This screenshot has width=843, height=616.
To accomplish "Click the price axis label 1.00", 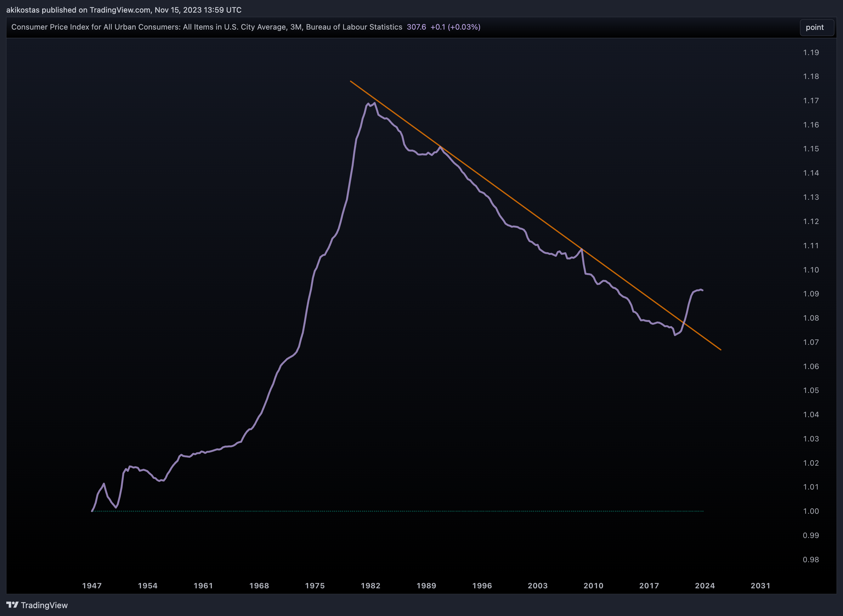I will 811,511.
